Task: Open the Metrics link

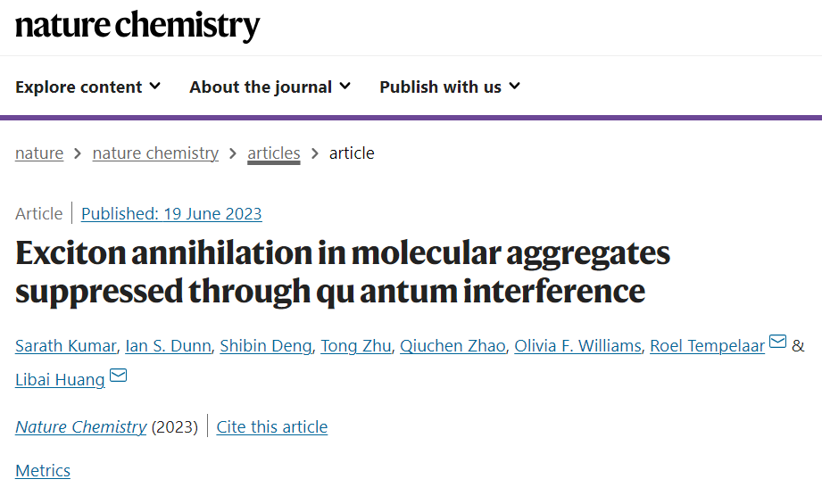Action: [43, 470]
